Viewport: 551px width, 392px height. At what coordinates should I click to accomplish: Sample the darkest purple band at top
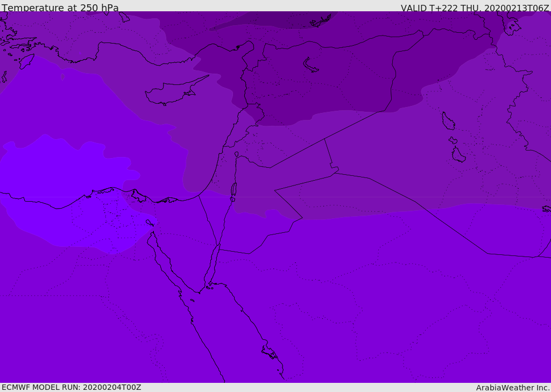[269, 20]
